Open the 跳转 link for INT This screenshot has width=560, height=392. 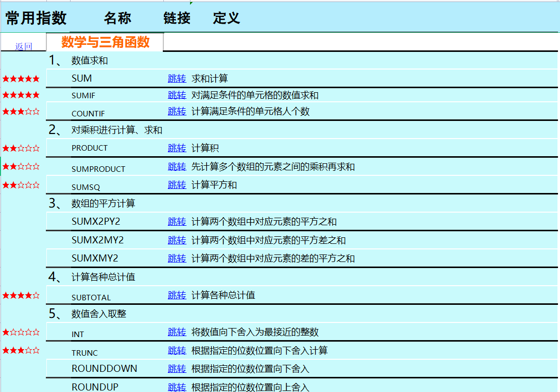coord(177,332)
